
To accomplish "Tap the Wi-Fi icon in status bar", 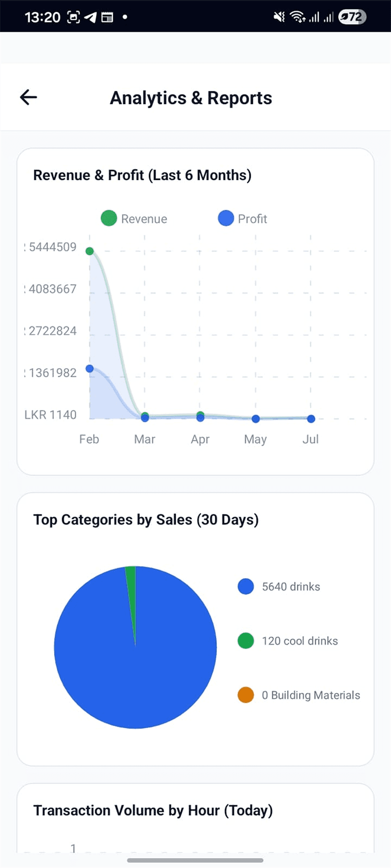I will tap(298, 17).
